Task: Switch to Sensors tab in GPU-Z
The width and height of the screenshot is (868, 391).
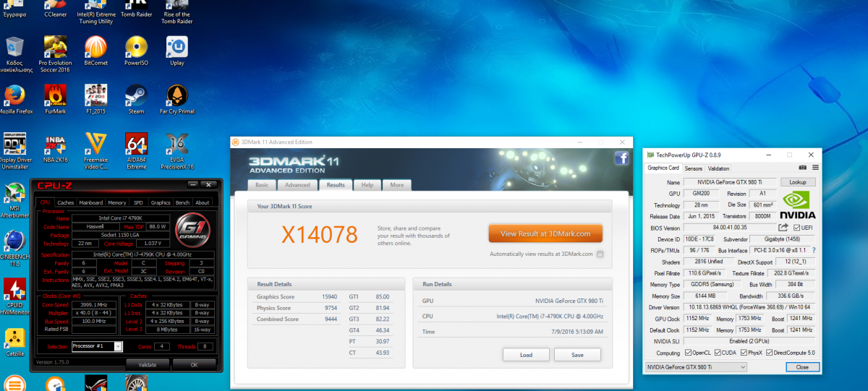Action: 694,168
